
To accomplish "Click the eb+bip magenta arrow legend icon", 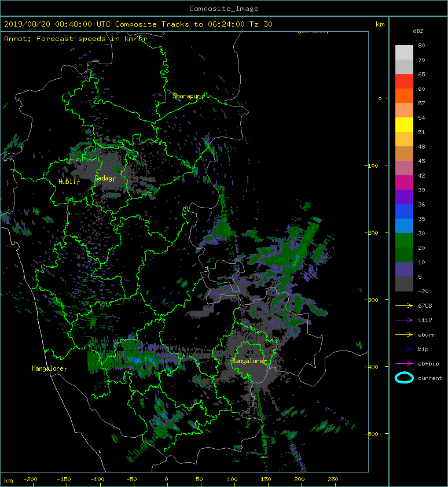I will pos(404,363).
